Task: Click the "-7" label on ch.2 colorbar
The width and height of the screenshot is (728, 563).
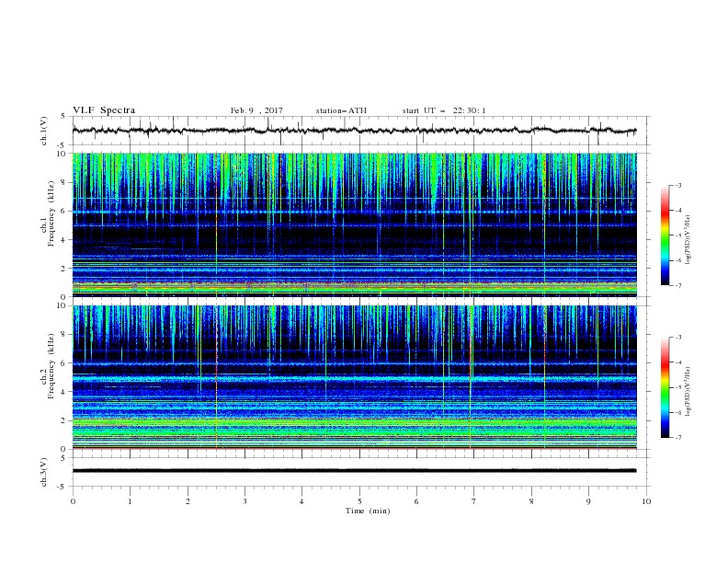Action: pyautogui.click(x=677, y=437)
